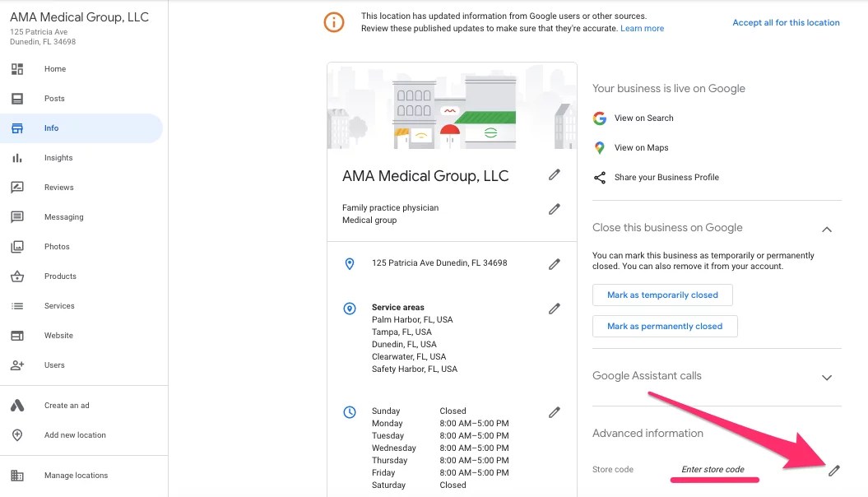Viewport: 868px width, 497px height.
Task: Click the Posts icon in sidebar
Action: (x=17, y=99)
